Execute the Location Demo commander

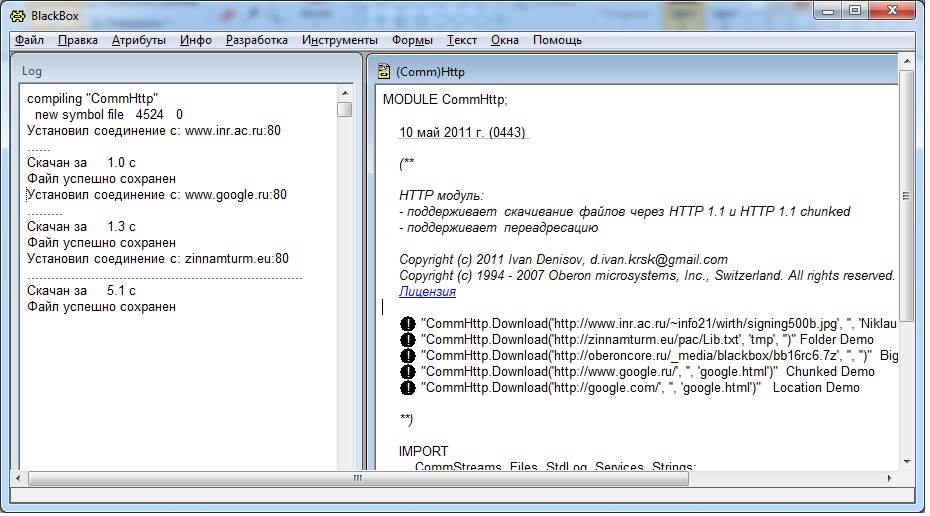[407, 388]
